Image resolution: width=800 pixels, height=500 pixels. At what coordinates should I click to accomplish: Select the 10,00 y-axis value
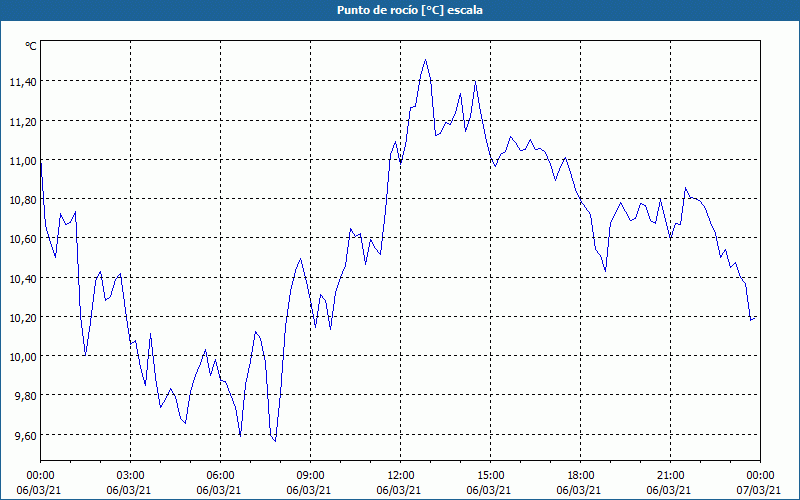(23, 356)
